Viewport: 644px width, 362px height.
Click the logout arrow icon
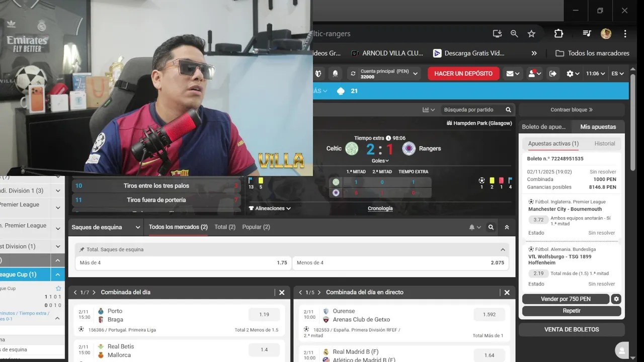pyautogui.click(x=552, y=73)
